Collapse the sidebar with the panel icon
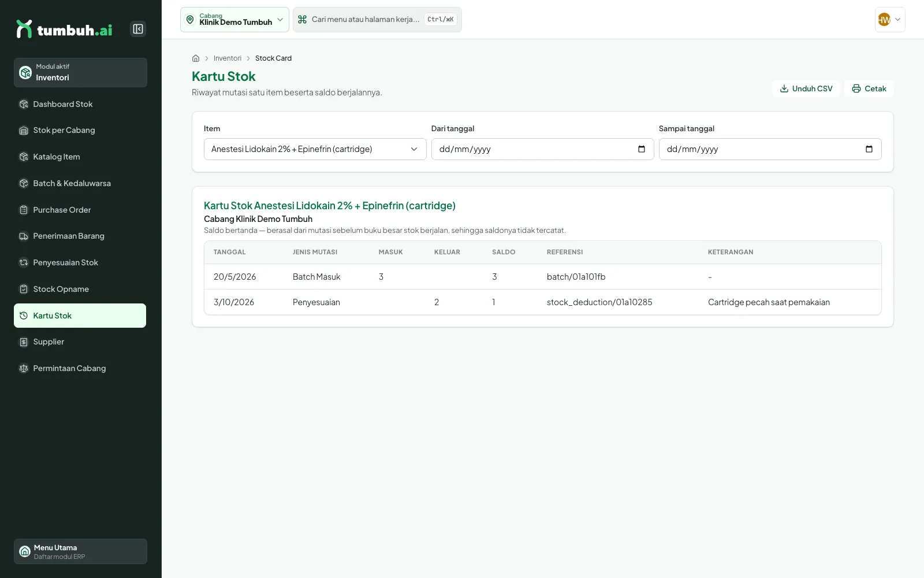Screen dimensions: 924x578 point(138,29)
